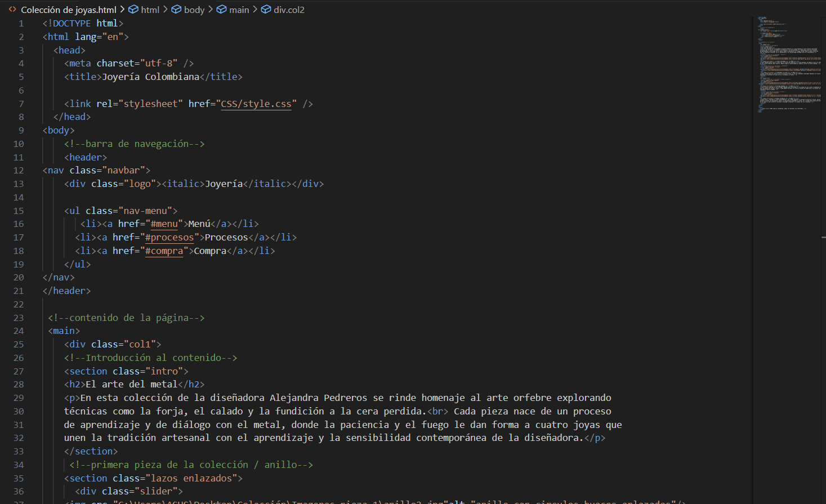Click the title text "Joyería Colombiana"
Image resolution: width=826 pixels, height=504 pixels.
151,77
